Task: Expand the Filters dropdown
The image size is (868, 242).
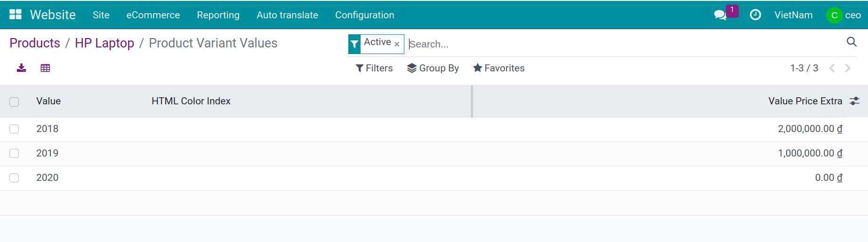Action: [374, 68]
